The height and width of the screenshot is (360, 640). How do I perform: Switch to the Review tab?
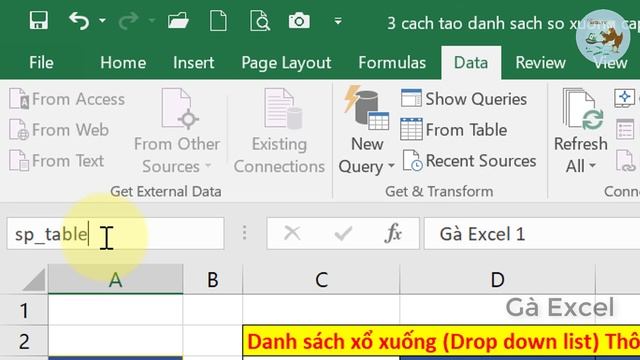coord(540,63)
